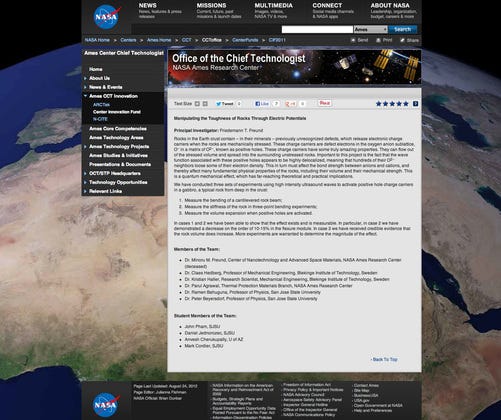This screenshot has width=501, height=420.
Task: Open the OCT breadcrumb link
Action: [187, 40]
